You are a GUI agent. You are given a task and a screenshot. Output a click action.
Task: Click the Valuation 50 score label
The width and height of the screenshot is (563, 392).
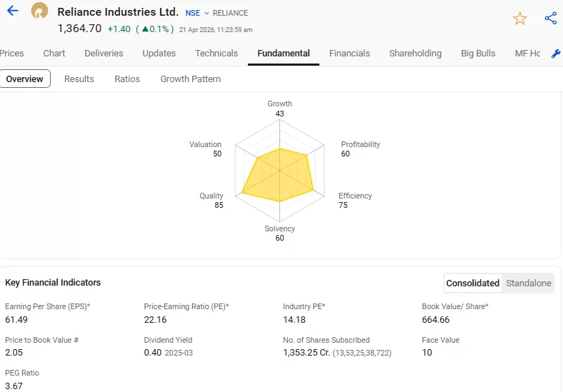(x=205, y=149)
